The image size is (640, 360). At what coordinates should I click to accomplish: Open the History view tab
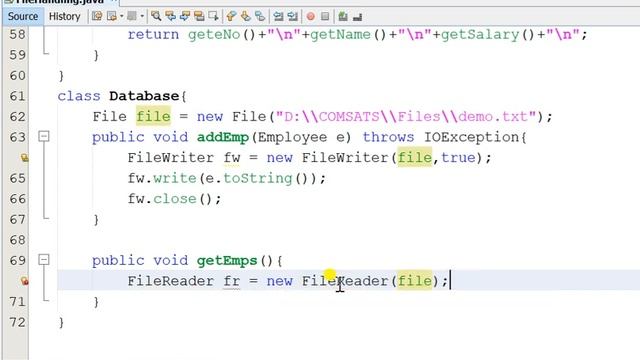pos(64,16)
